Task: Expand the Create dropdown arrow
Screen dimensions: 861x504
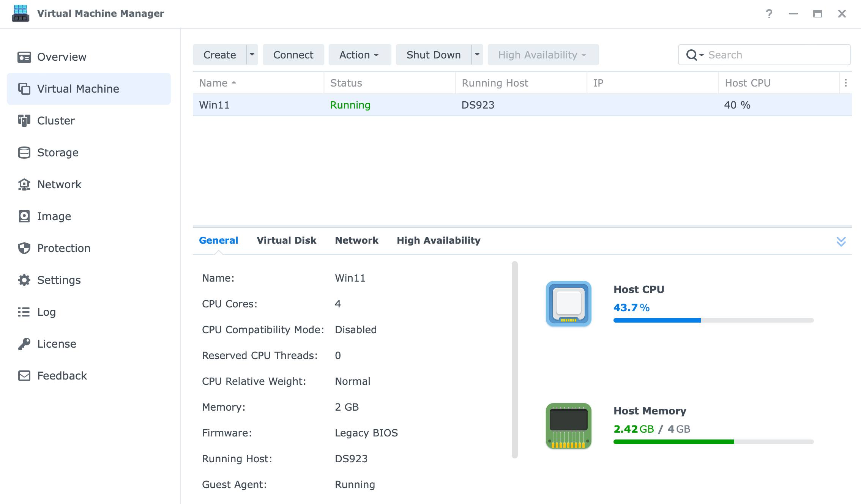Action: [252, 55]
